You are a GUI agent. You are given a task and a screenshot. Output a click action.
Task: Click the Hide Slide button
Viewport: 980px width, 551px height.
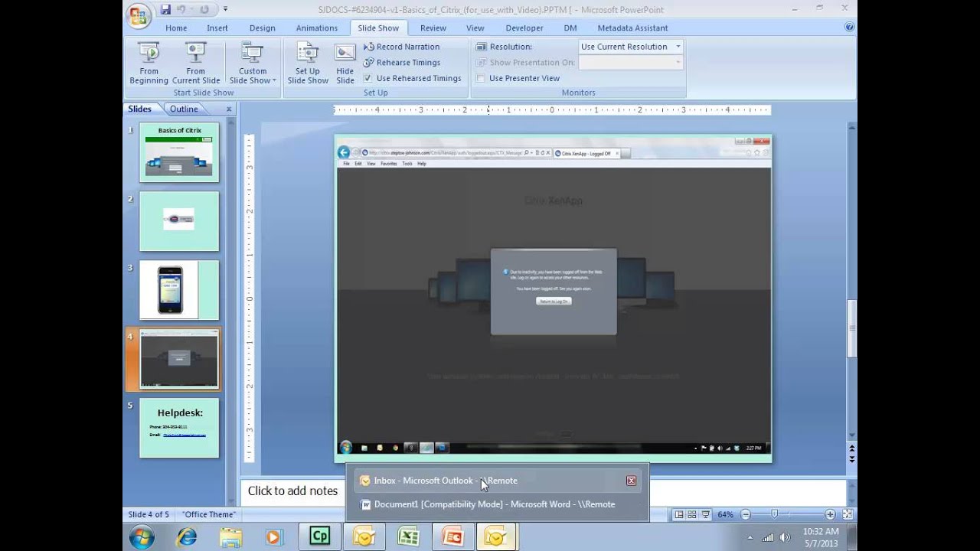[x=345, y=64]
